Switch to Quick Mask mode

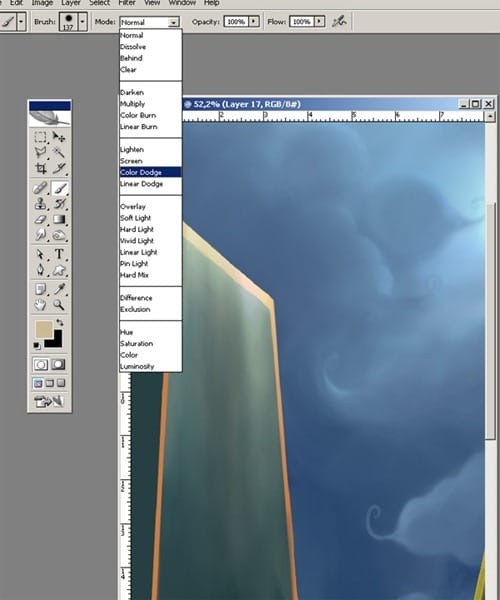[x=58, y=364]
